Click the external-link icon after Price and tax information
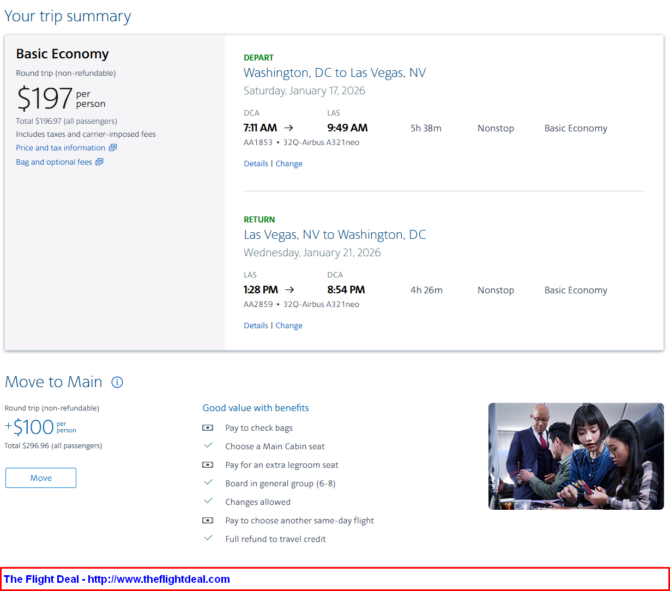Viewport: 670px width, 591px height. [113, 148]
